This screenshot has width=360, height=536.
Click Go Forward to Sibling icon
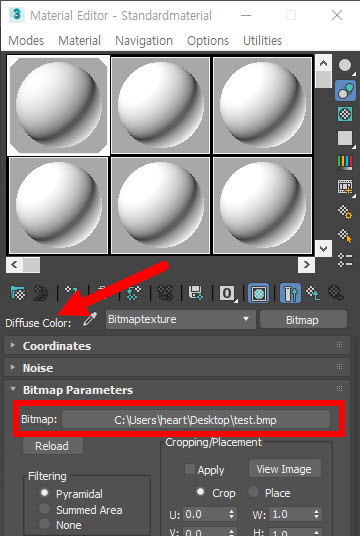[336, 293]
